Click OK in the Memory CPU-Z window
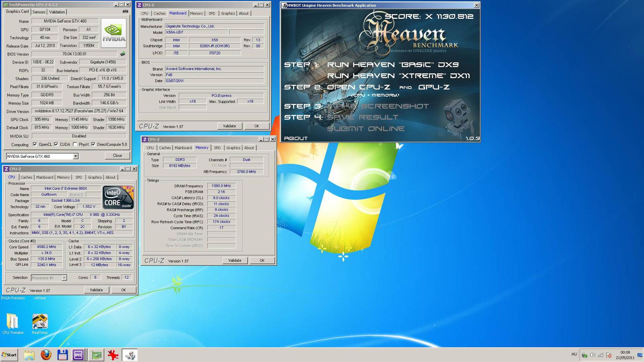This screenshot has width=644, height=362. (262, 261)
